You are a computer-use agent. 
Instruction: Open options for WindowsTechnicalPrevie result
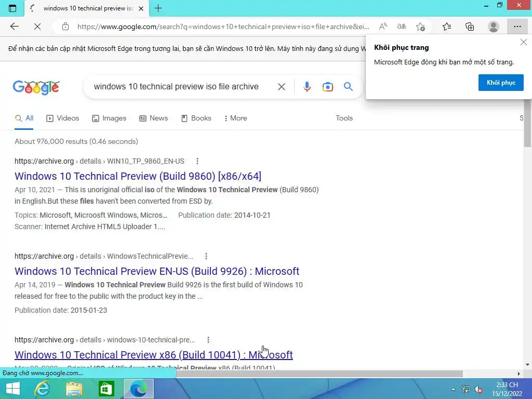tap(206, 256)
